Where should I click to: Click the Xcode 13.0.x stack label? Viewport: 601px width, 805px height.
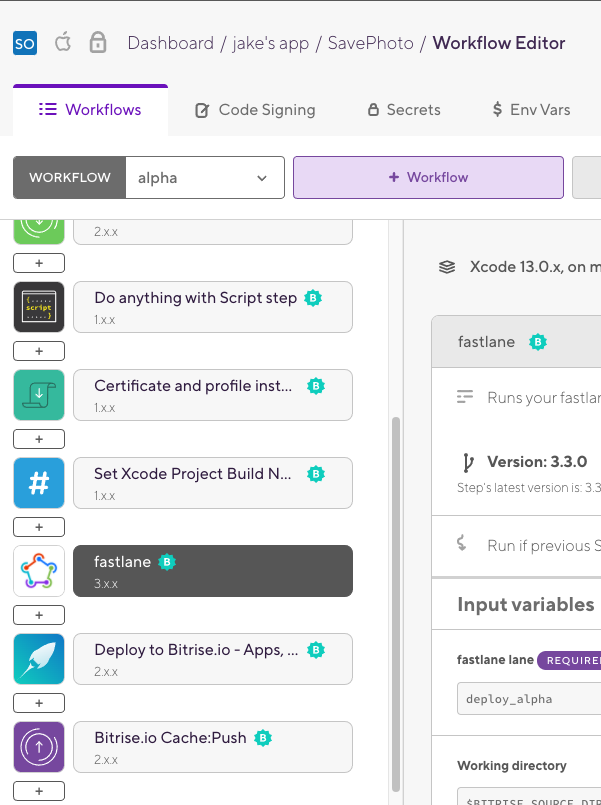tap(535, 267)
